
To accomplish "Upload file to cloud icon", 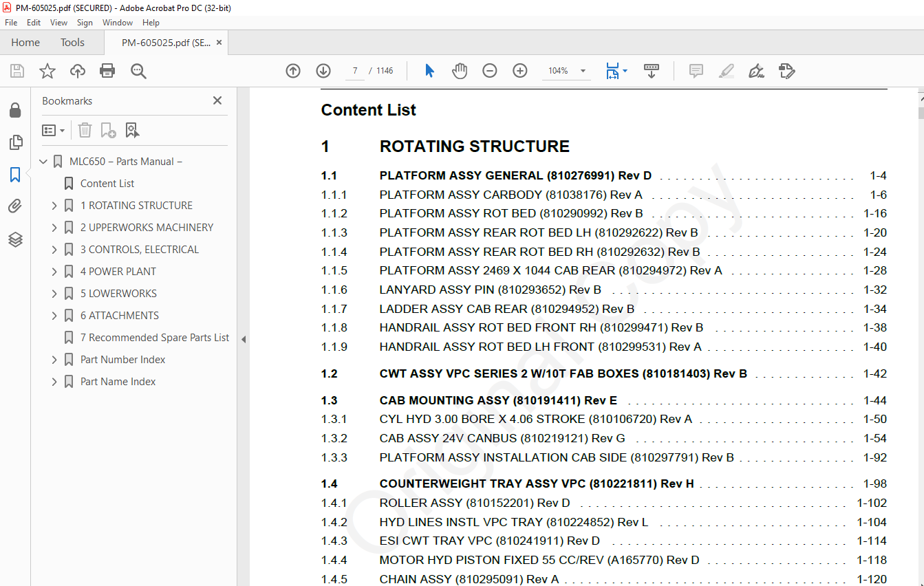I will tap(78, 71).
